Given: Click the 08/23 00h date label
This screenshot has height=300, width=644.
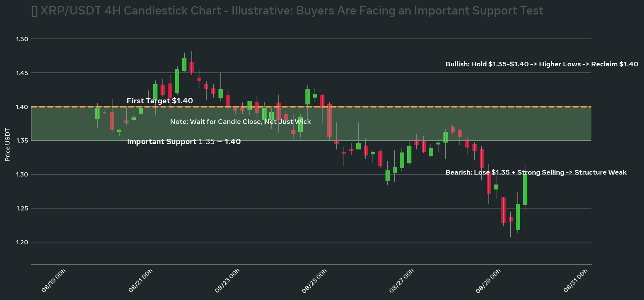Looking at the screenshot, I should [228, 281].
